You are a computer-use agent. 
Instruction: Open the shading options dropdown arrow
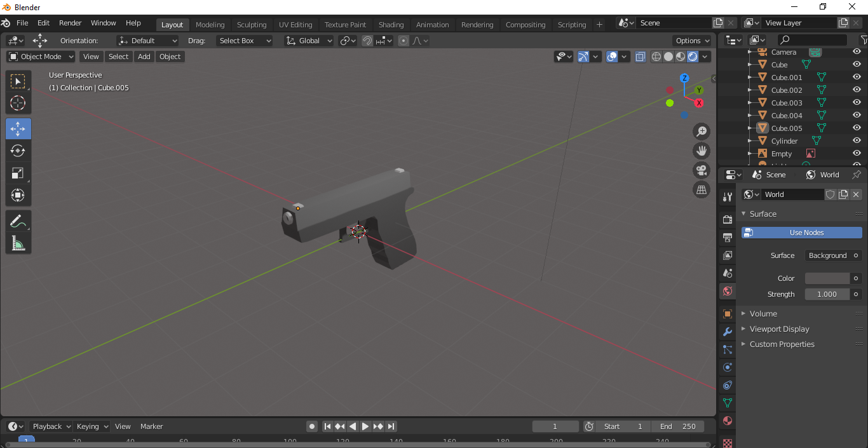tap(705, 57)
